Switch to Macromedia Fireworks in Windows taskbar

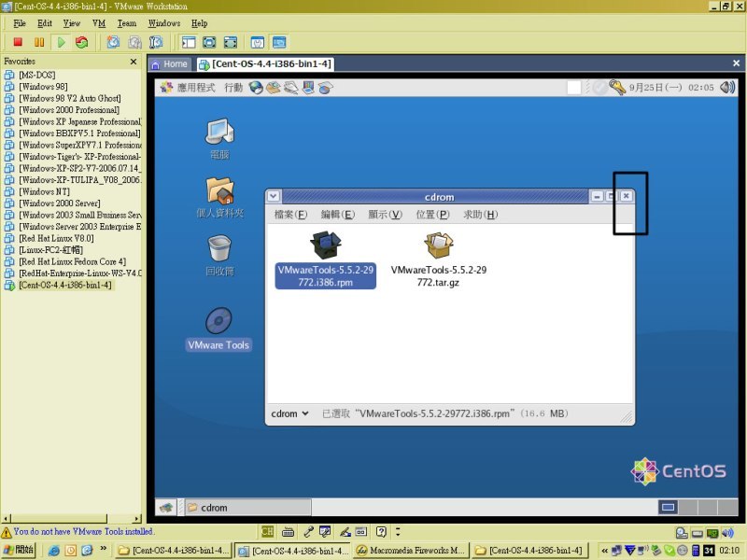(x=411, y=551)
